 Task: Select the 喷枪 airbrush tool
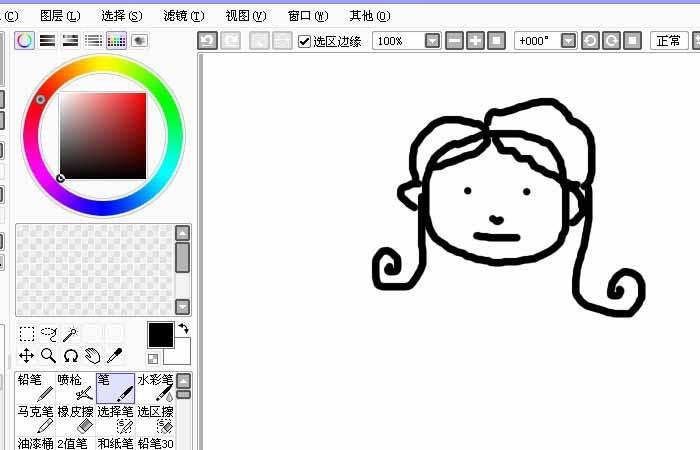[75, 388]
